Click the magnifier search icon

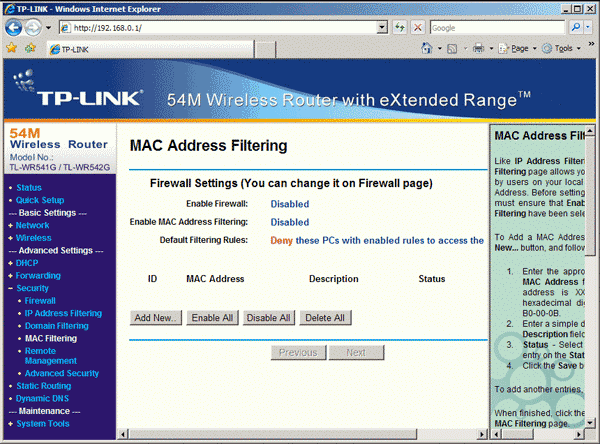point(576,28)
